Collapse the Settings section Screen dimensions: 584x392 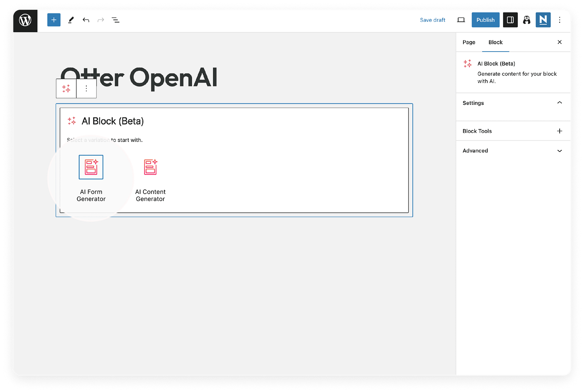click(x=559, y=103)
